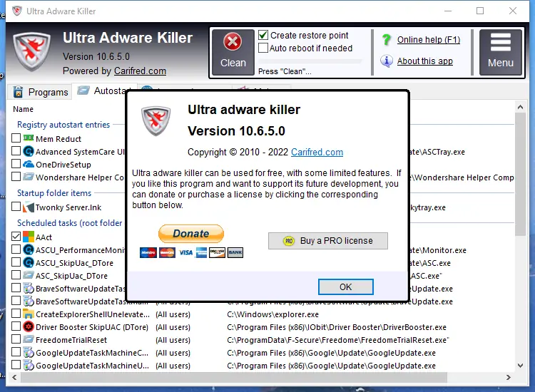Click the shield logo in about dialog
Viewport: 535px width, 392px height.
(x=156, y=121)
